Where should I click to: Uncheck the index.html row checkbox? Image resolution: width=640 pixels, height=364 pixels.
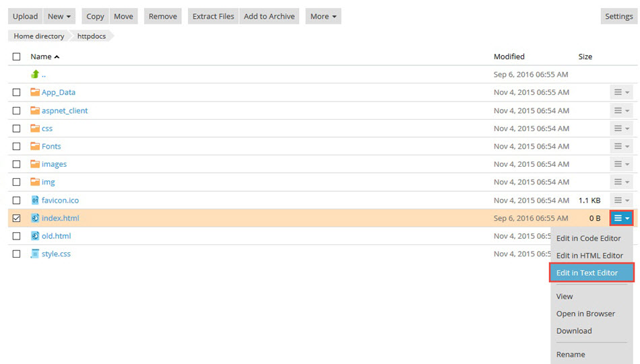(17, 218)
